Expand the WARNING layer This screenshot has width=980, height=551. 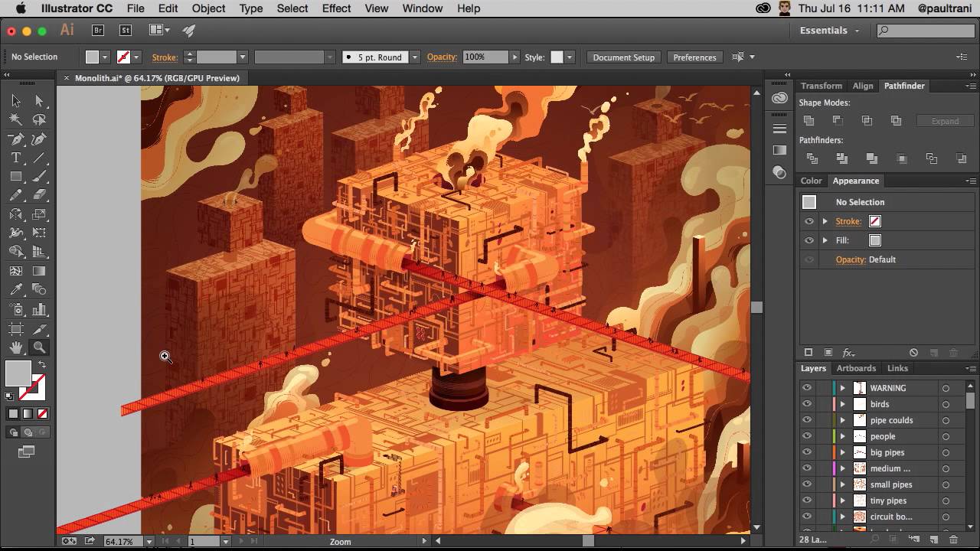[842, 388]
